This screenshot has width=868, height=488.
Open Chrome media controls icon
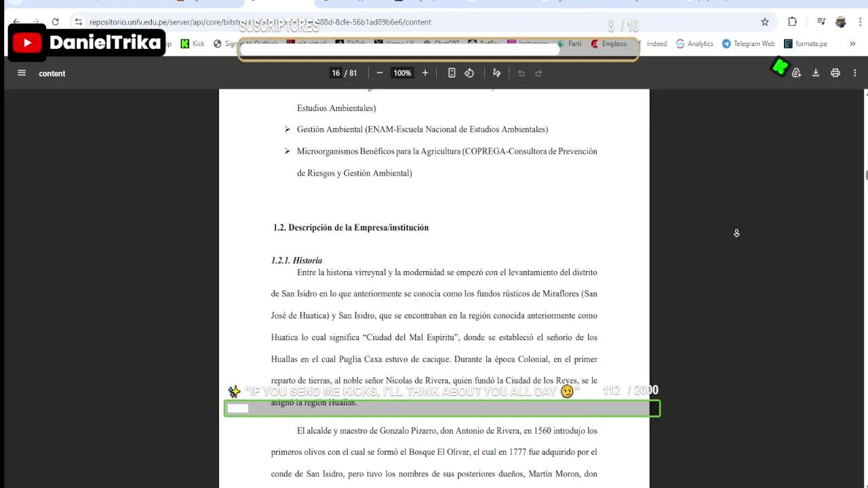point(821,22)
